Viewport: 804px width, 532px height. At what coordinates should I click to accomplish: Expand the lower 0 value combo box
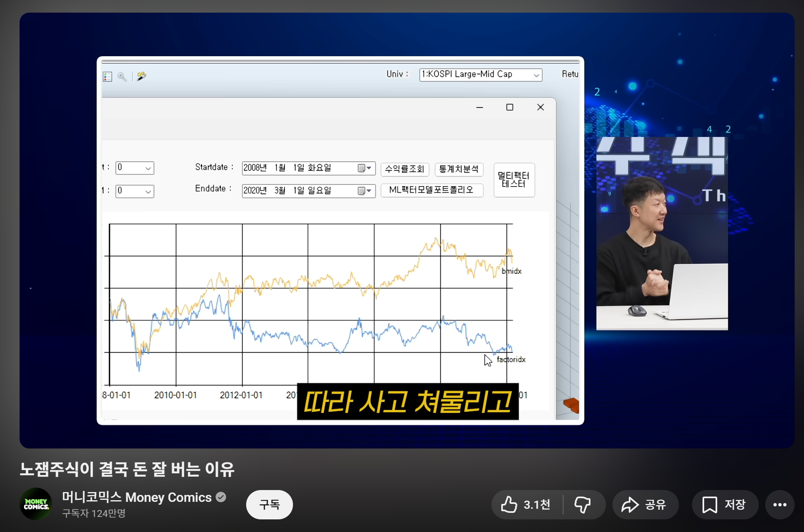coord(148,191)
